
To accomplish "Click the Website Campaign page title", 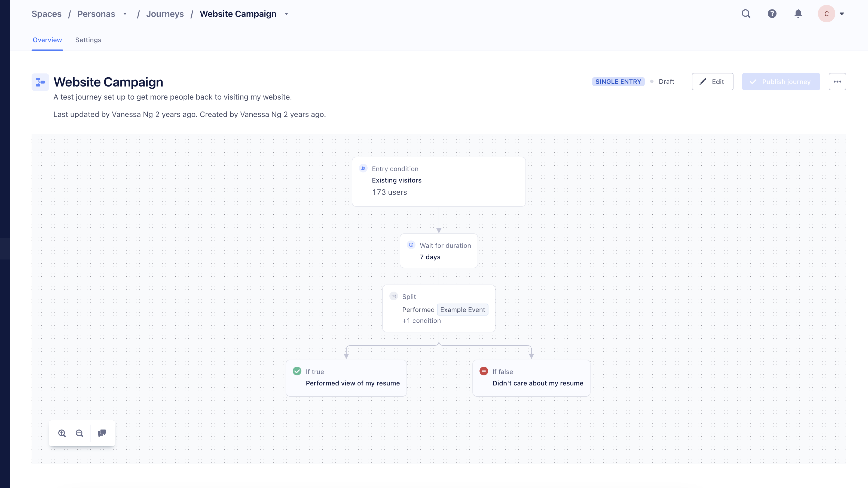I will click(x=108, y=82).
